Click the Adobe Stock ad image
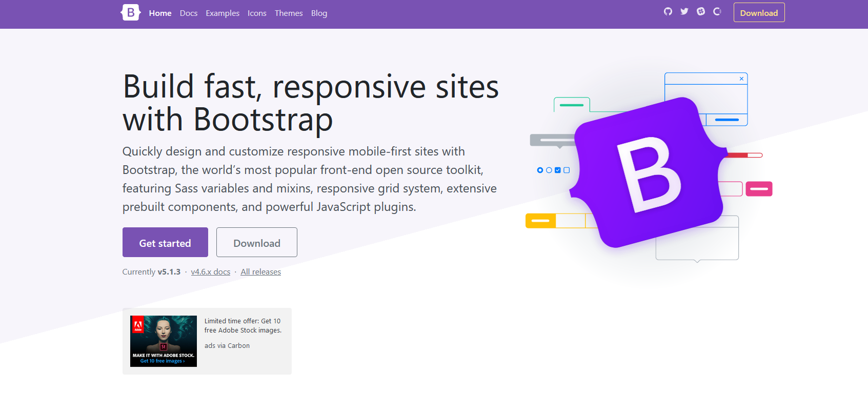The image size is (868, 409). 164,341
